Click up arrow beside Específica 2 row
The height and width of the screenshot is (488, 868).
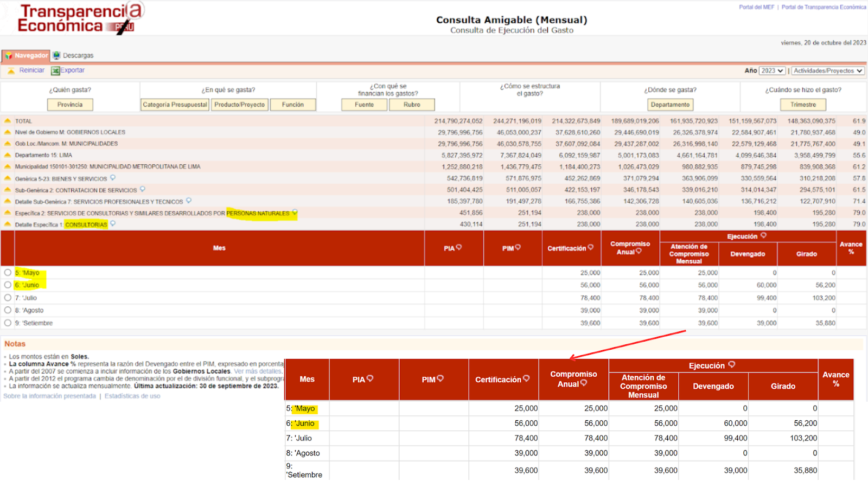tap(8, 213)
